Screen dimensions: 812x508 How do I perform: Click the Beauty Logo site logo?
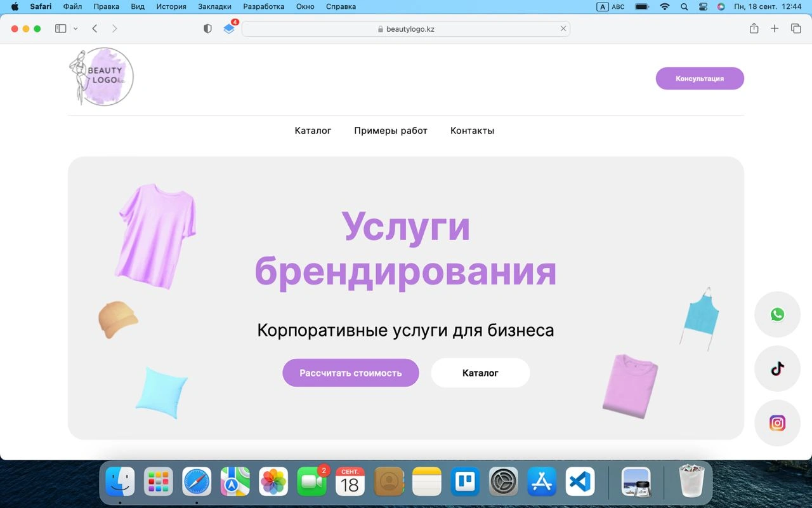[x=101, y=77]
